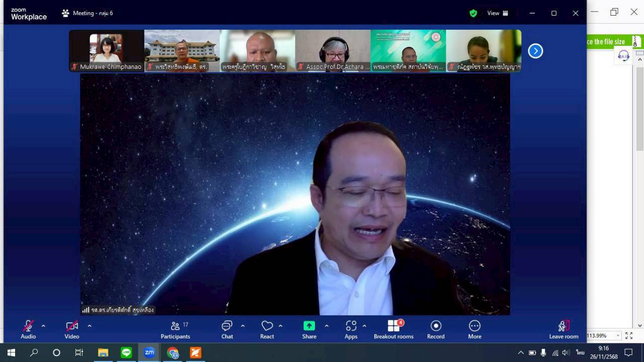Expand the Share options arrow

point(327,326)
